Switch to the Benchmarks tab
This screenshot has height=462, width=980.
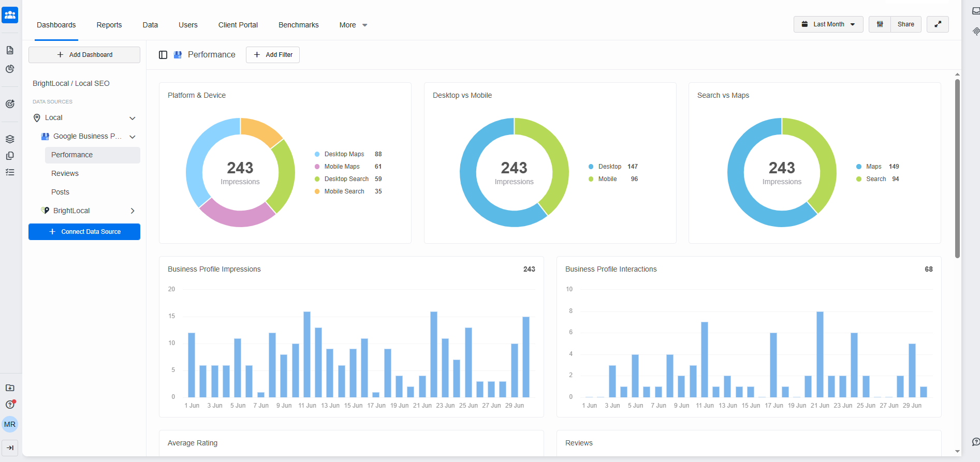(x=299, y=25)
